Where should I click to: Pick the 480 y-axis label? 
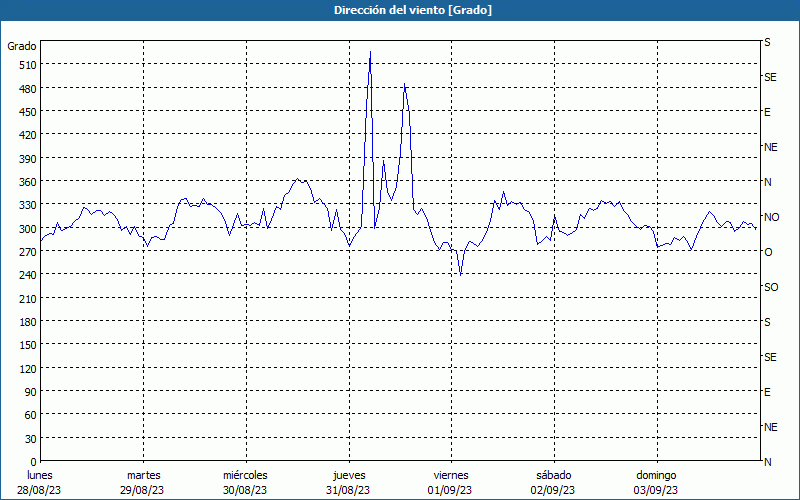[27, 89]
